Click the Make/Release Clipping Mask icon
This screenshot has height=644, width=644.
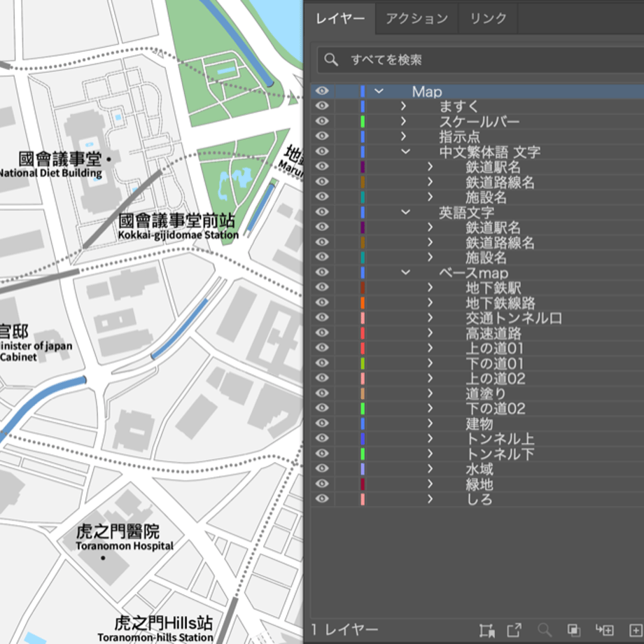(x=573, y=629)
